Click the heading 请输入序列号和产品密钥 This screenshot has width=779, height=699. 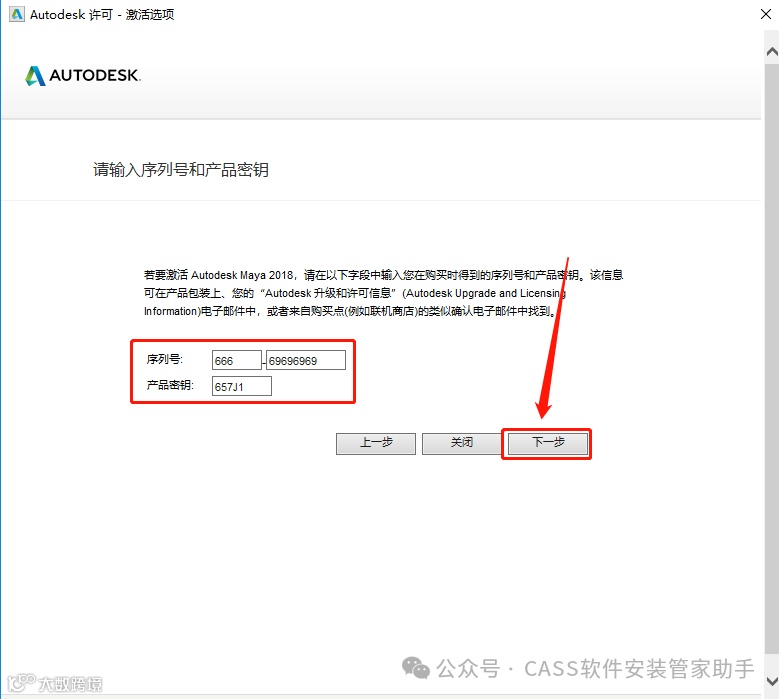(181, 169)
